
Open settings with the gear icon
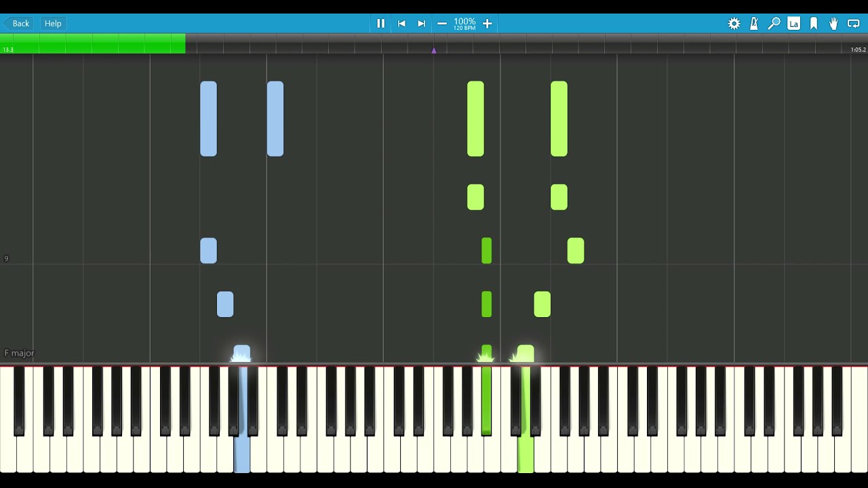(734, 24)
